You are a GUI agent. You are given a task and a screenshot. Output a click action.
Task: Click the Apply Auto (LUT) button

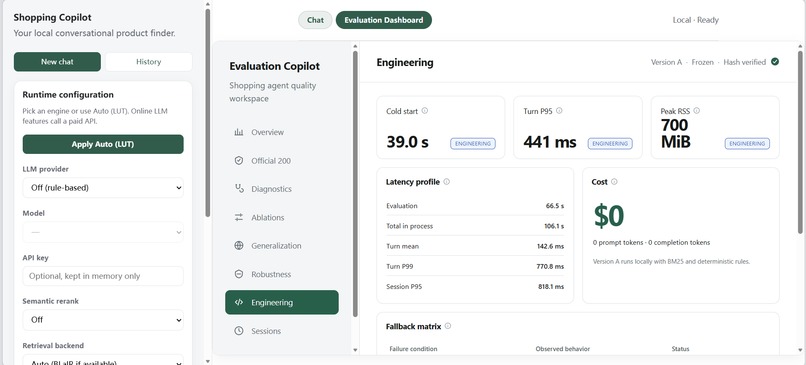point(103,144)
